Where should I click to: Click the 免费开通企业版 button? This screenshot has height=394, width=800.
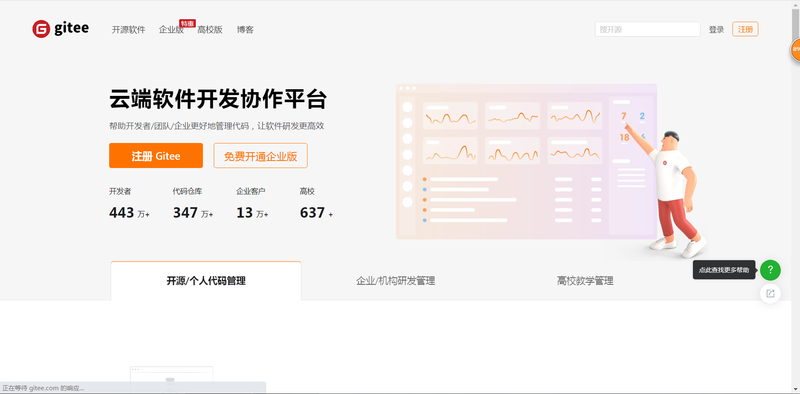pos(260,156)
